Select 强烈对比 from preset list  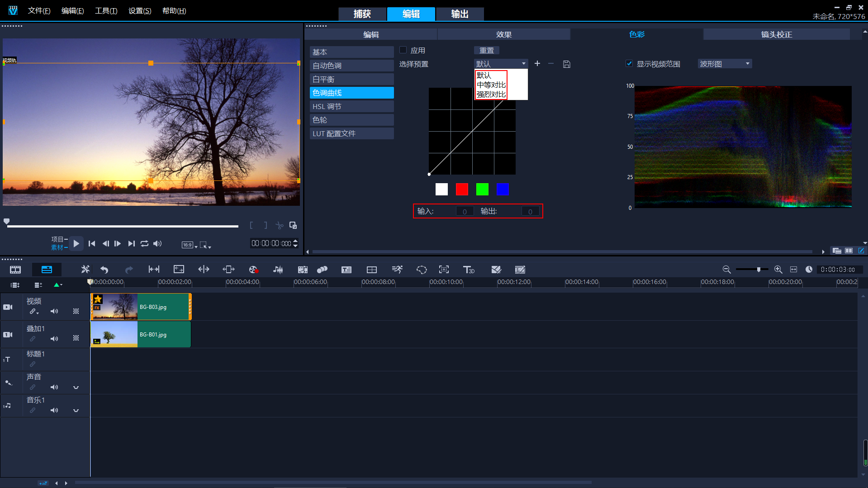[491, 94]
